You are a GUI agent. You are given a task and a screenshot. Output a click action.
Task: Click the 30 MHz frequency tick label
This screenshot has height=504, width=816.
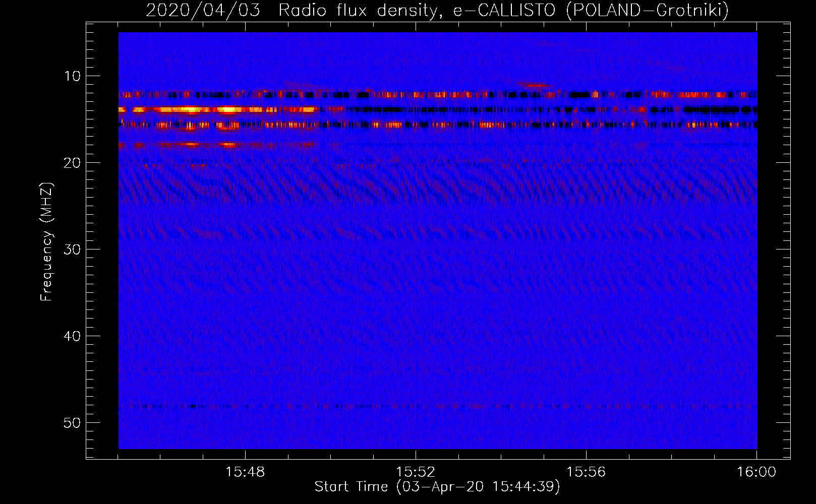click(73, 249)
